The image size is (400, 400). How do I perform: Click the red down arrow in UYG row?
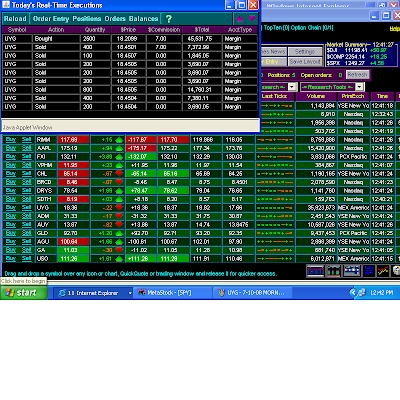pyautogui.click(x=119, y=208)
